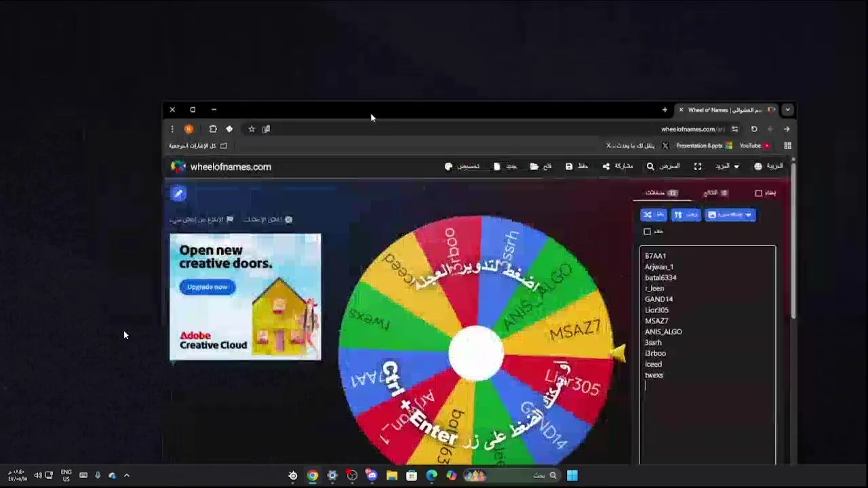Click the browser back arrow at the toolbar's right end
Screen dimensions: 868x488
(787, 129)
